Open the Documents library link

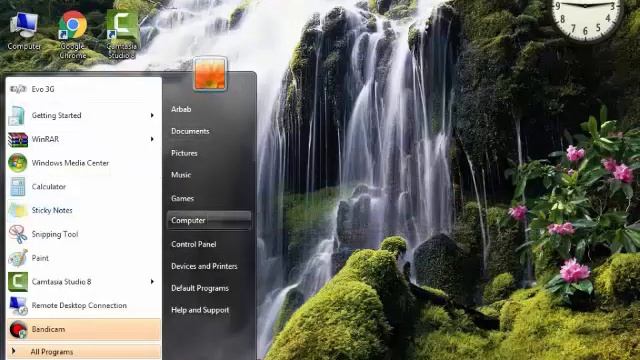190,131
